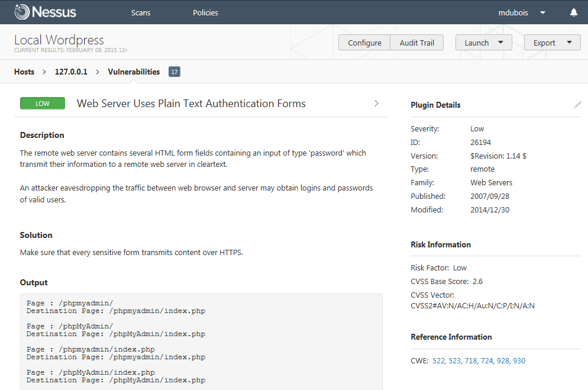Go to the Hosts breadcrumb
Viewport: 588px width, 390px height.
pyautogui.click(x=24, y=72)
